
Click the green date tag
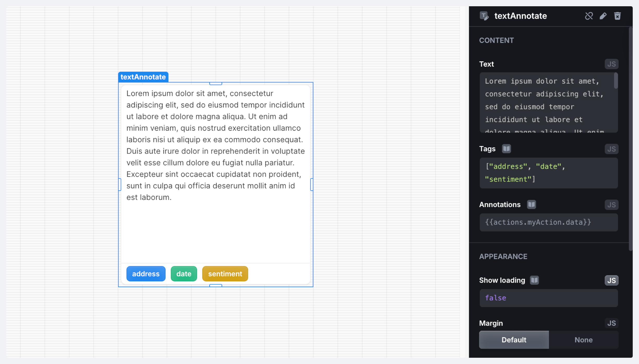coord(184,274)
